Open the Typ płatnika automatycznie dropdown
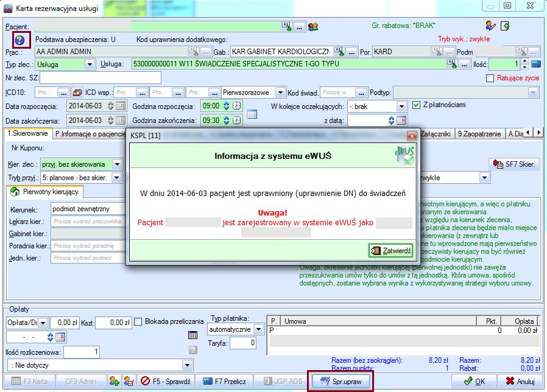This screenshot has width=547, height=392. coord(258,329)
